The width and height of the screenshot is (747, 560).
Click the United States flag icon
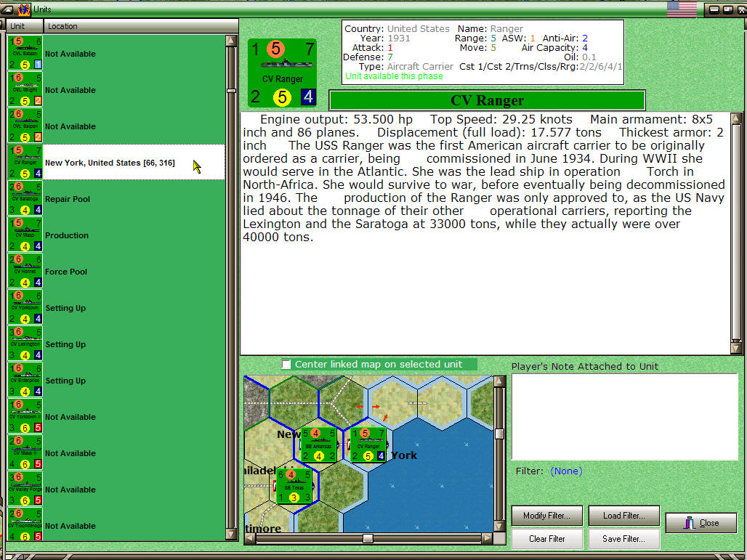tap(682, 9)
